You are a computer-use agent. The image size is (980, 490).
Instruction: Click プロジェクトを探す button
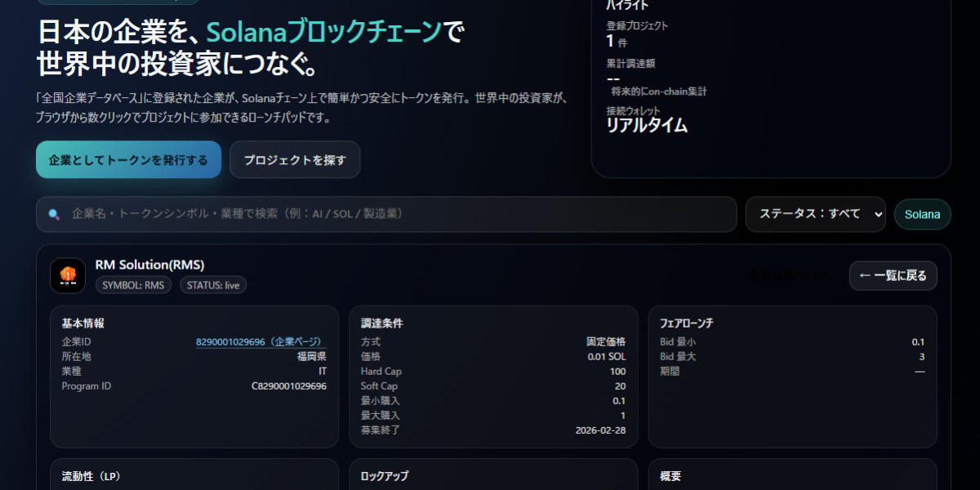[295, 159]
